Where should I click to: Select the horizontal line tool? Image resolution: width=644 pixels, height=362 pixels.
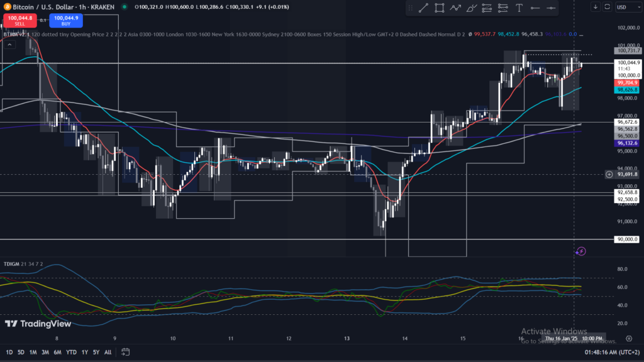pyautogui.click(x=535, y=8)
